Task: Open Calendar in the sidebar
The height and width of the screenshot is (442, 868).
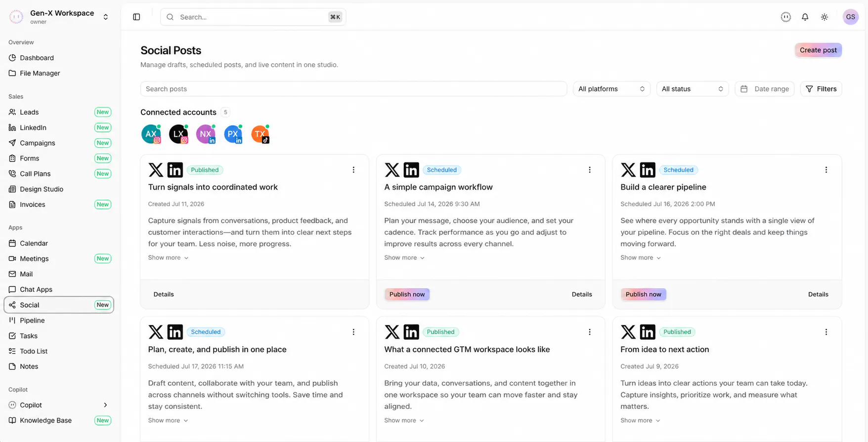Action: (59, 243)
